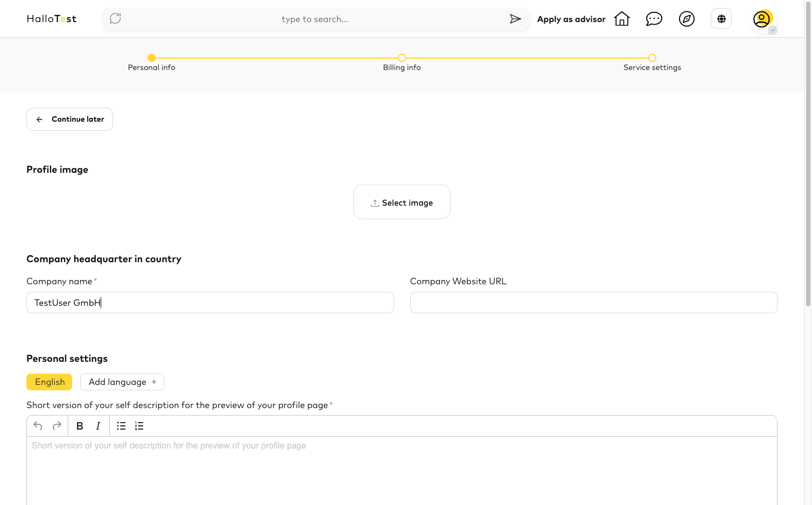
Task: Insert a numbered list
Action: [139, 426]
